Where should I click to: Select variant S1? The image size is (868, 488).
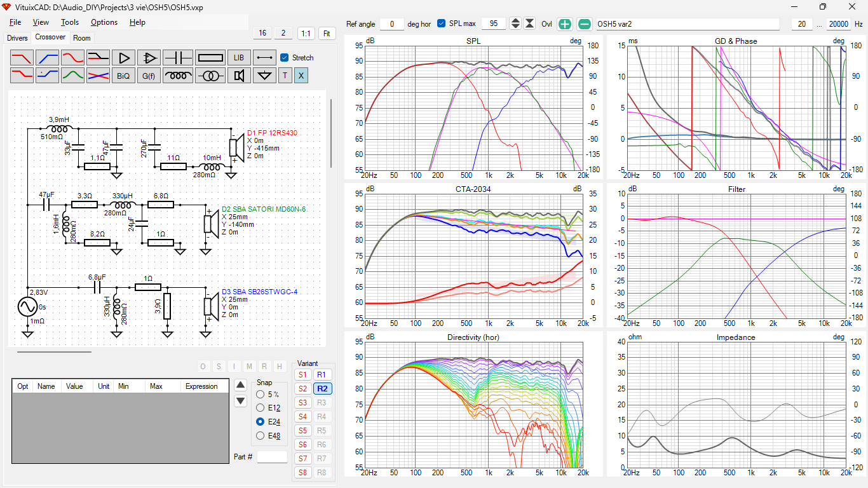point(302,375)
